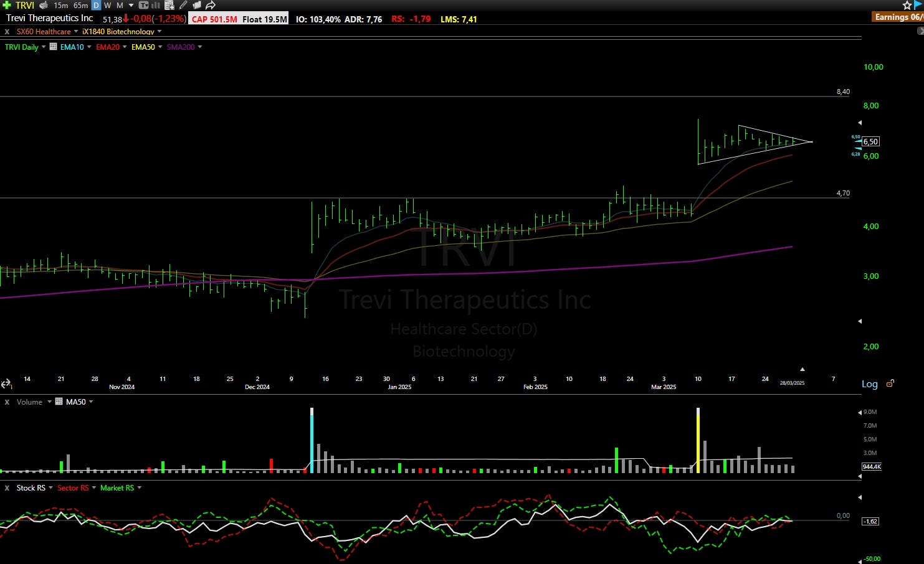Click the up triangle time-axis marker
The image size is (924, 564).
(x=803, y=369)
